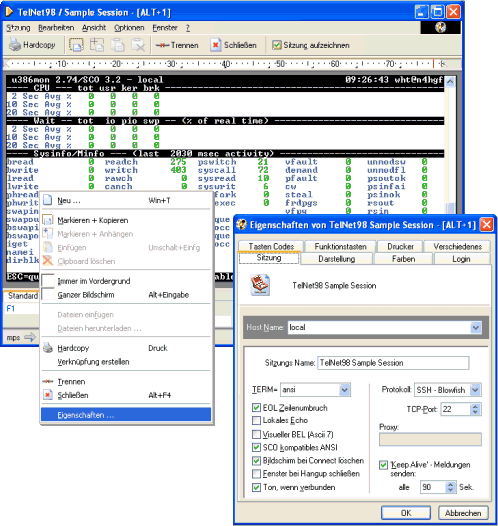Viewport: 498px width, 526px height.
Task: Click the TelNet98 title bar application icon
Action: click(9, 12)
